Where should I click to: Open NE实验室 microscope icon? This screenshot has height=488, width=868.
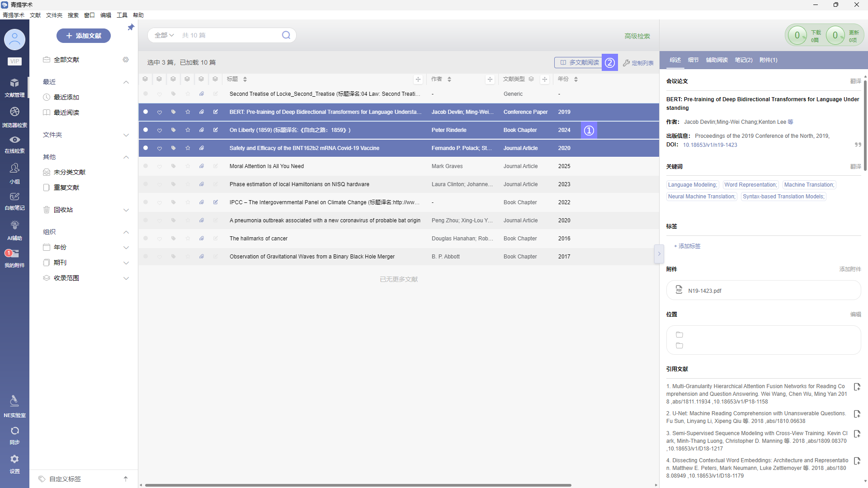click(x=14, y=401)
